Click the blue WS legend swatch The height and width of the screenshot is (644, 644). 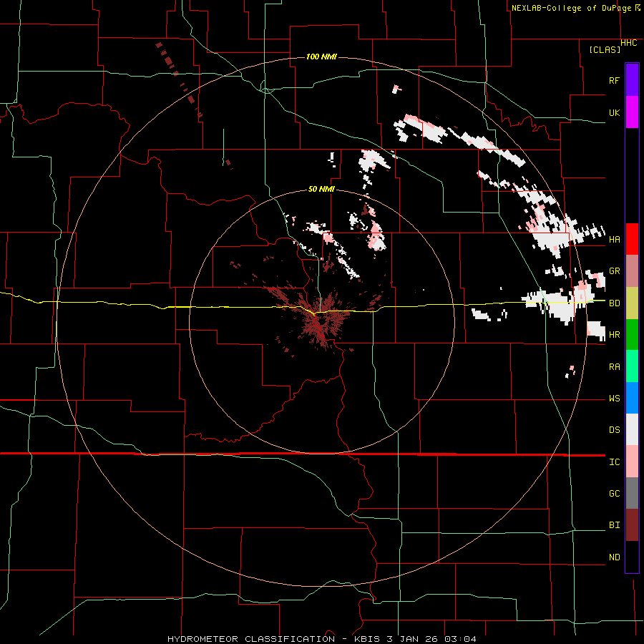(x=632, y=398)
